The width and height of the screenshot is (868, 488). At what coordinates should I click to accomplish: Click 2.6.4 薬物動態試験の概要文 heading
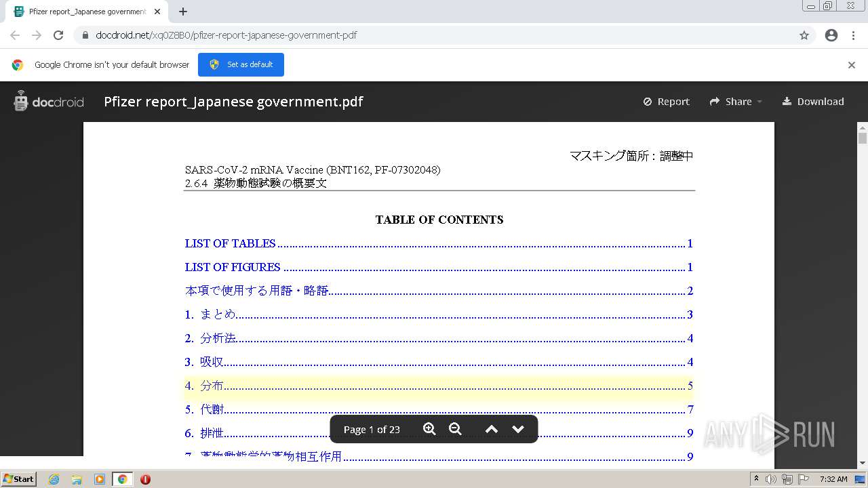(x=256, y=183)
